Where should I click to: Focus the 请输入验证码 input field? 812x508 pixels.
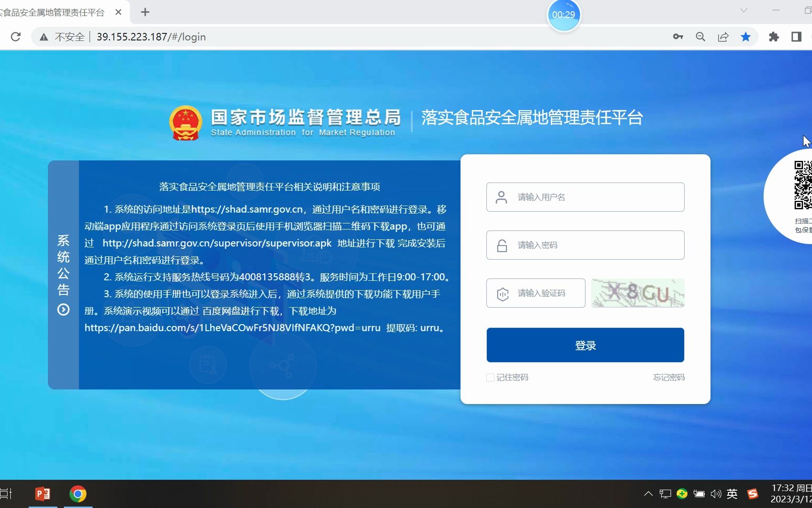tap(536, 293)
